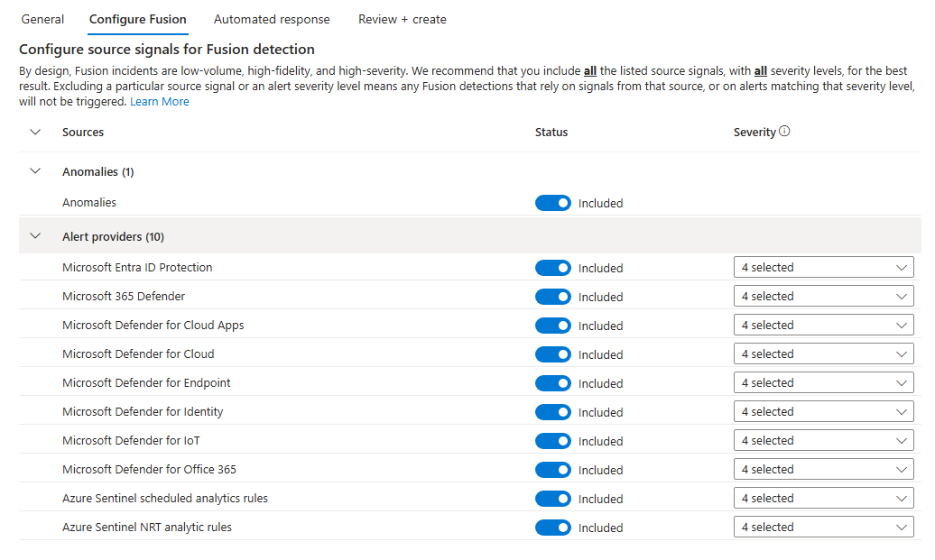The width and height of the screenshot is (935, 560).
Task: Collapse the Alert providers (10) group
Action: [x=35, y=236]
